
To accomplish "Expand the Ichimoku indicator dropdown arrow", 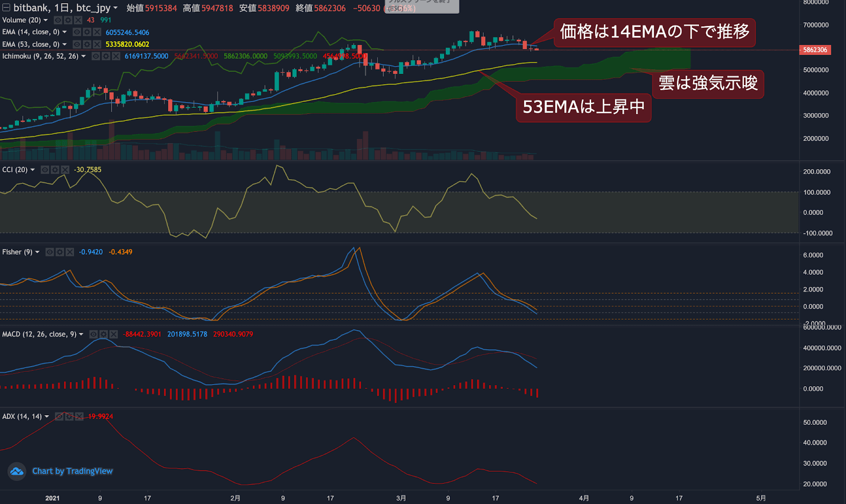I will click(x=84, y=56).
